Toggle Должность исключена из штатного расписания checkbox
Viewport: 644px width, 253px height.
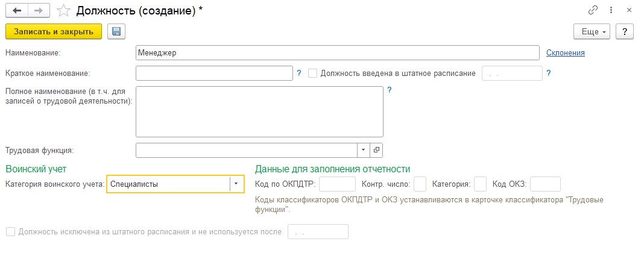(x=11, y=232)
